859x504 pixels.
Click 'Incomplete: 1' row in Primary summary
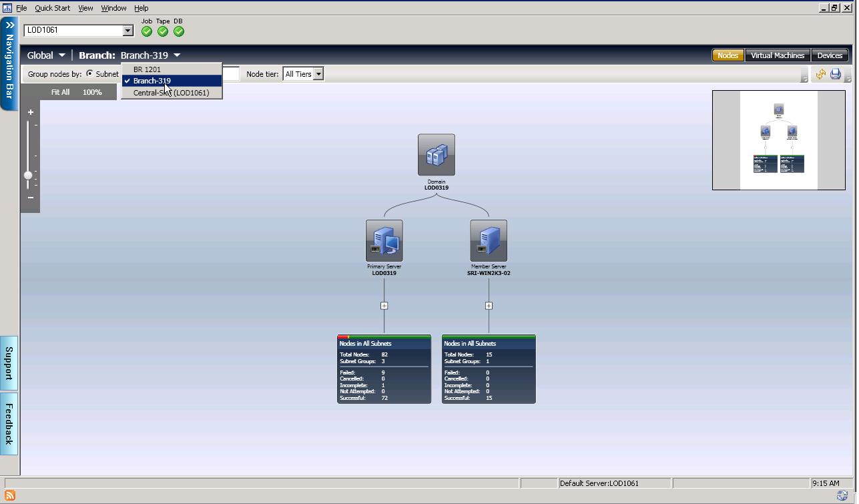362,385
